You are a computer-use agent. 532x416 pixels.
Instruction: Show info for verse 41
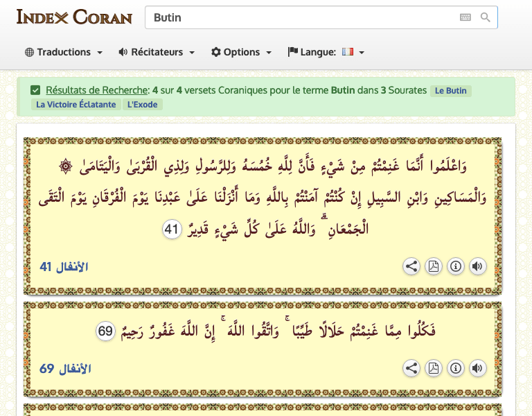pyautogui.click(x=456, y=266)
